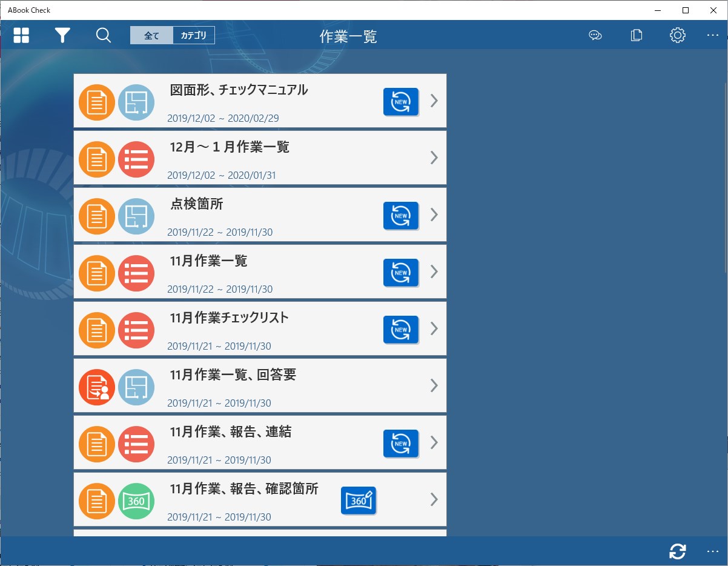Open the 図面形、チェックマニュアル title
The height and width of the screenshot is (566, 728).
tap(239, 90)
